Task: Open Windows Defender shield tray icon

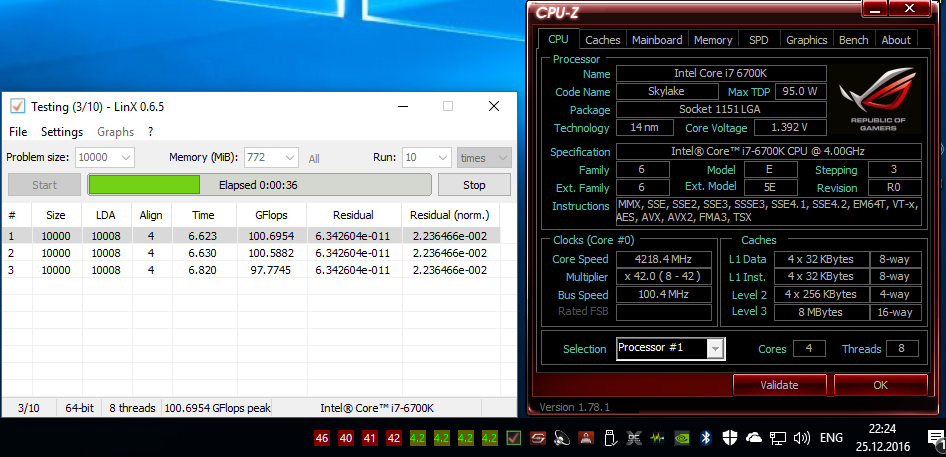Action: 729,438
